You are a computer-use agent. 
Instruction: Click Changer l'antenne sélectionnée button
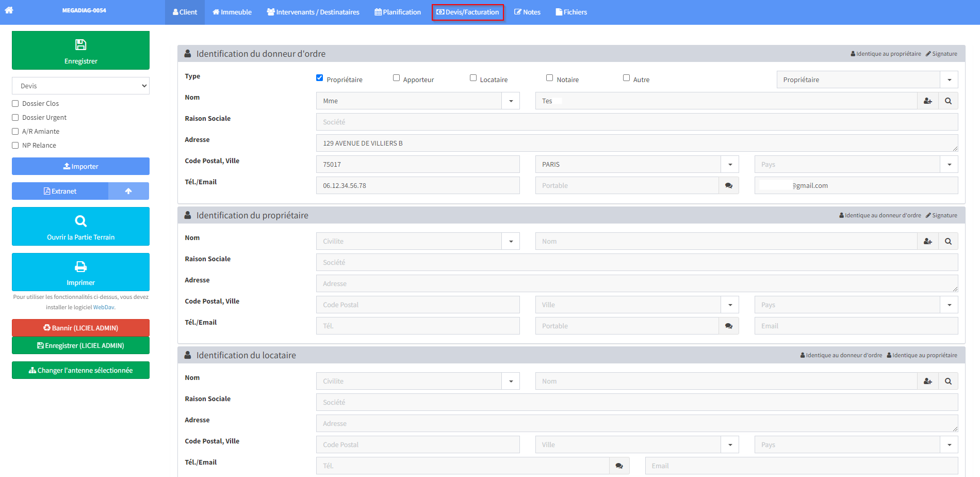tap(80, 370)
